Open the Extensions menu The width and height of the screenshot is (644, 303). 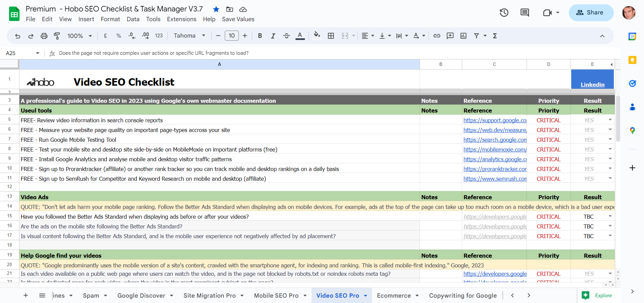point(182,19)
